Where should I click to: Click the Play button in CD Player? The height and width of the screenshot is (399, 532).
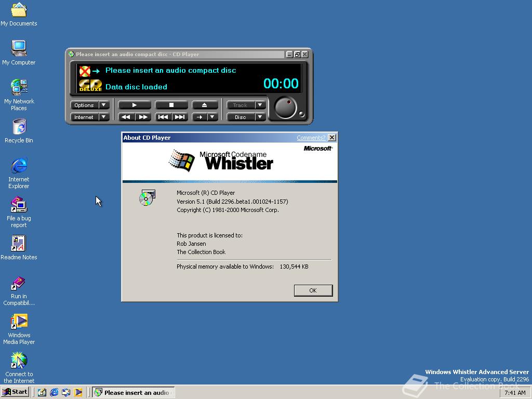click(135, 105)
